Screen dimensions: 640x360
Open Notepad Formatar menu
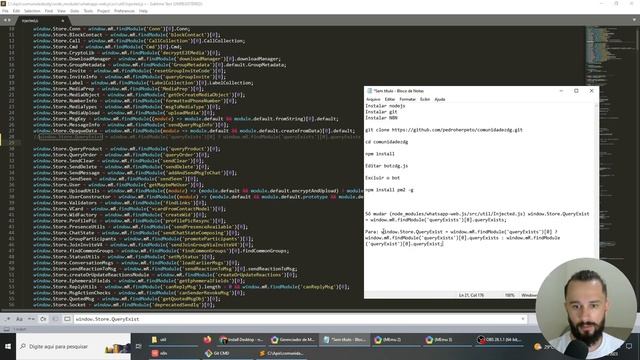[407, 99]
